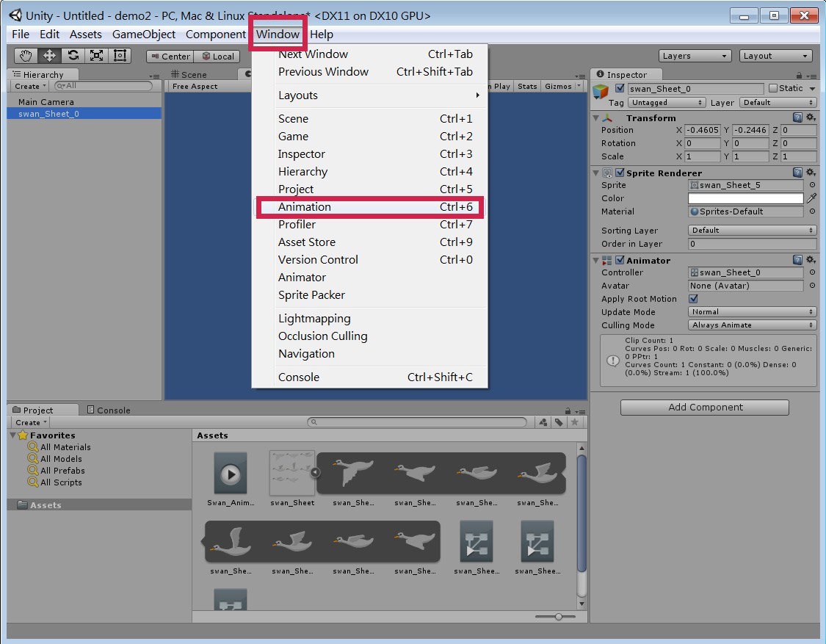Open the Layout dropdown
This screenshot has height=644, width=826.
click(x=775, y=56)
